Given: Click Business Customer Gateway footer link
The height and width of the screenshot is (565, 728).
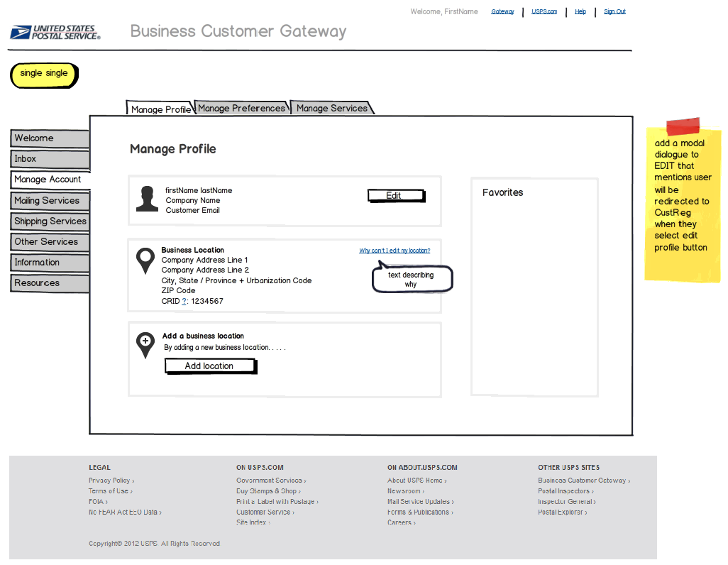Looking at the screenshot, I should click(x=584, y=481).
